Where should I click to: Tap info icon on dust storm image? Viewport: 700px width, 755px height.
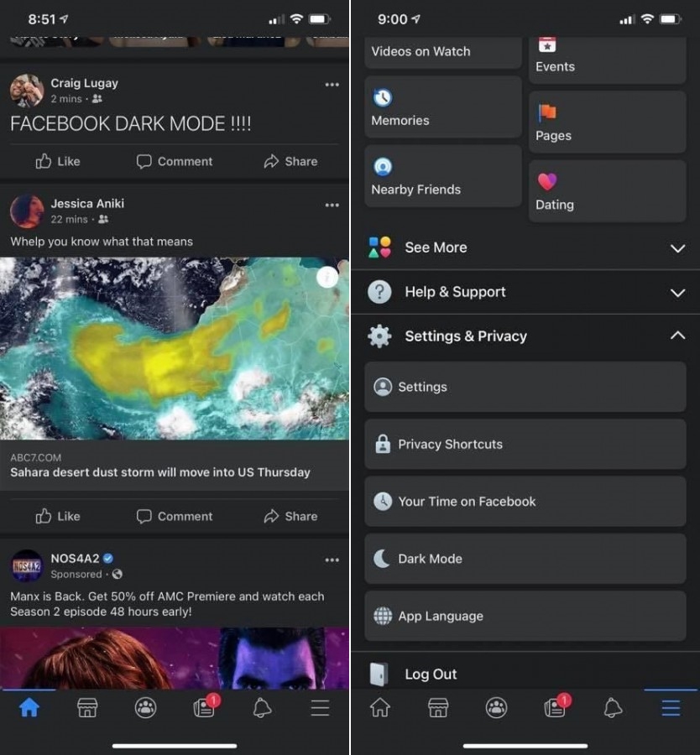(327, 278)
